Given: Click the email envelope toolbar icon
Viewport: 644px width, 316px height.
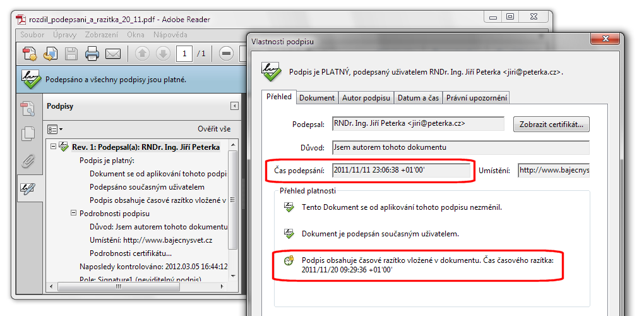Looking at the screenshot, I should (x=113, y=54).
